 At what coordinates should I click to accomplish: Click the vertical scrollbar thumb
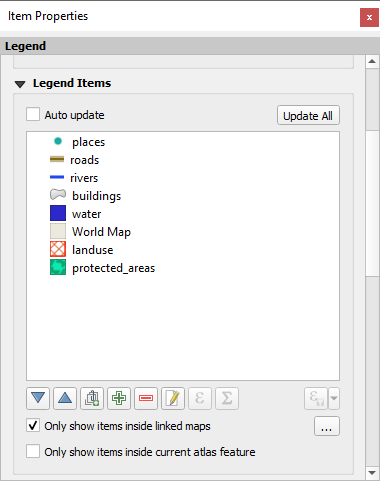[372, 203]
